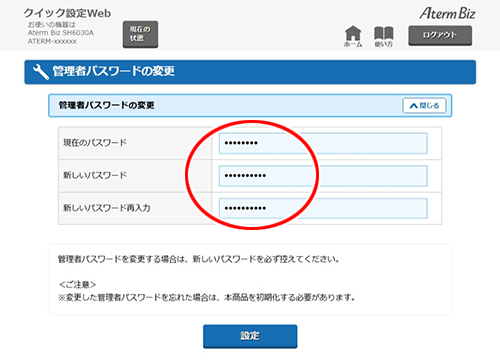Viewport: 500px width, 363px height.
Task: Click the 管理者パスワードの変更 section header
Action: [x=250, y=106]
